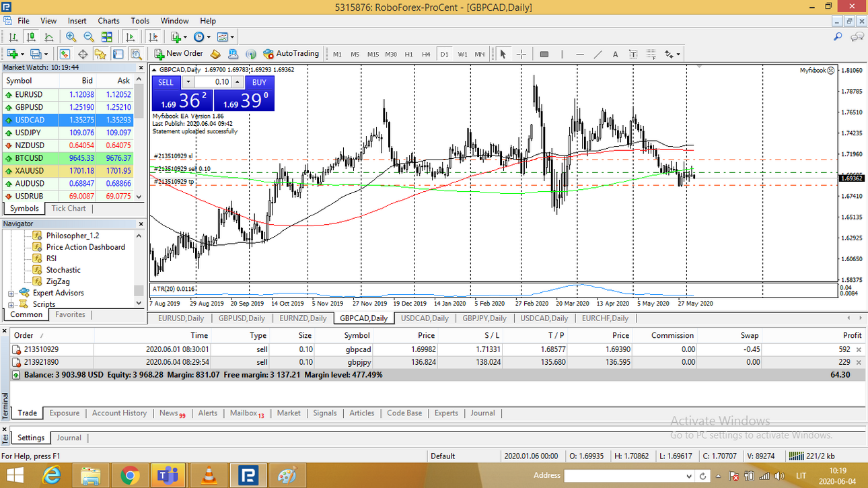Select the arrow cursor tool
Image resolution: width=868 pixels, height=488 pixels.
pos(503,54)
